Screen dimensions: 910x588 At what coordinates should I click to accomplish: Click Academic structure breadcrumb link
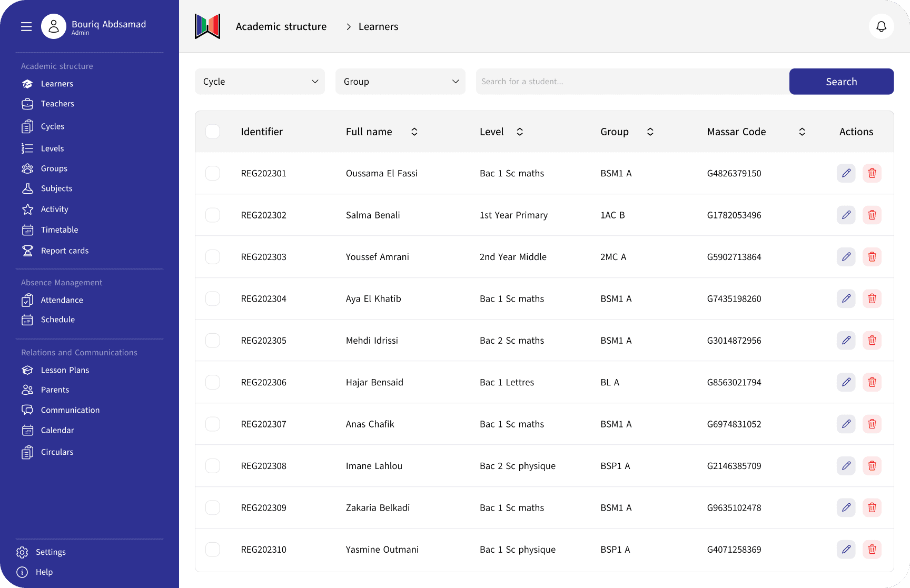pyautogui.click(x=281, y=26)
